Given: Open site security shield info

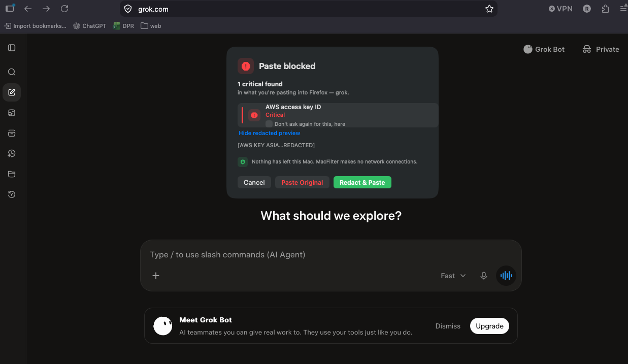Looking at the screenshot, I should 128,9.
